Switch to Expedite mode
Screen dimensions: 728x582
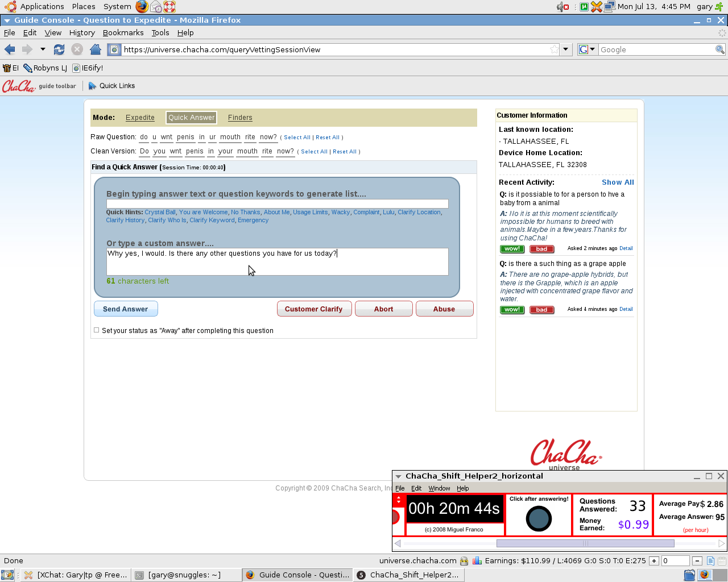click(x=140, y=118)
